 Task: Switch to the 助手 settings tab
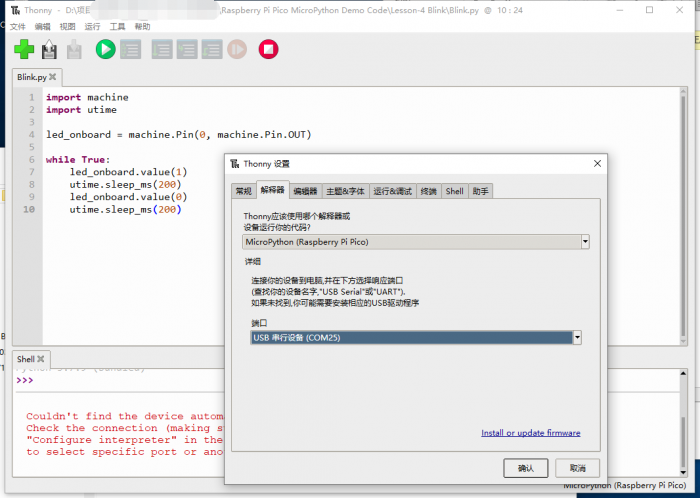[x=480, y=191]
